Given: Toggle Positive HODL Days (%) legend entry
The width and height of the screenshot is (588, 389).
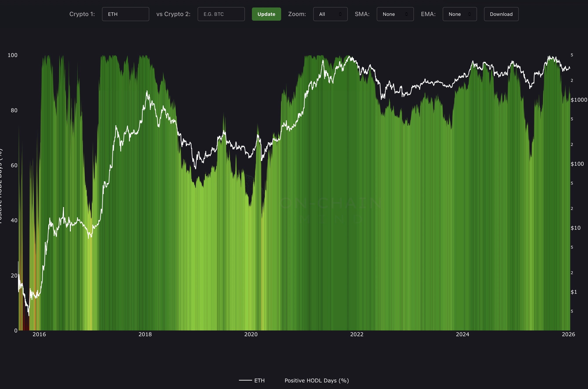Looking at the screenshot, I should point(317,380).
